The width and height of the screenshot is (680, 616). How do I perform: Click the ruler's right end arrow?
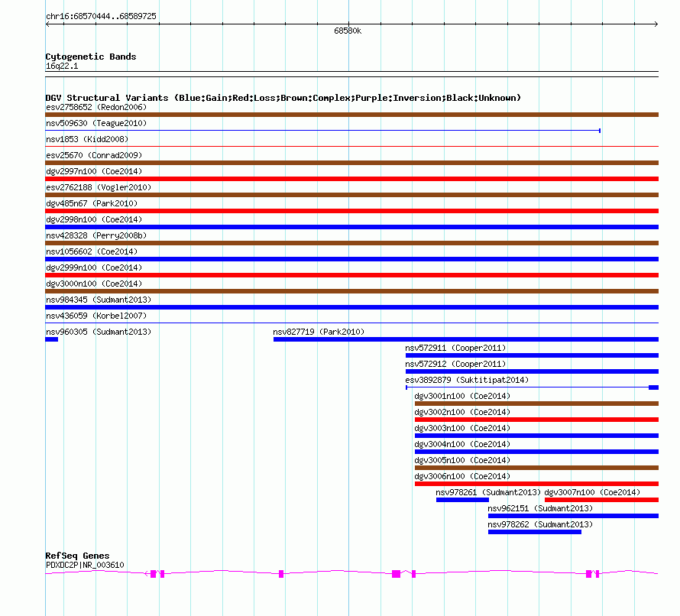coord(656,24)
